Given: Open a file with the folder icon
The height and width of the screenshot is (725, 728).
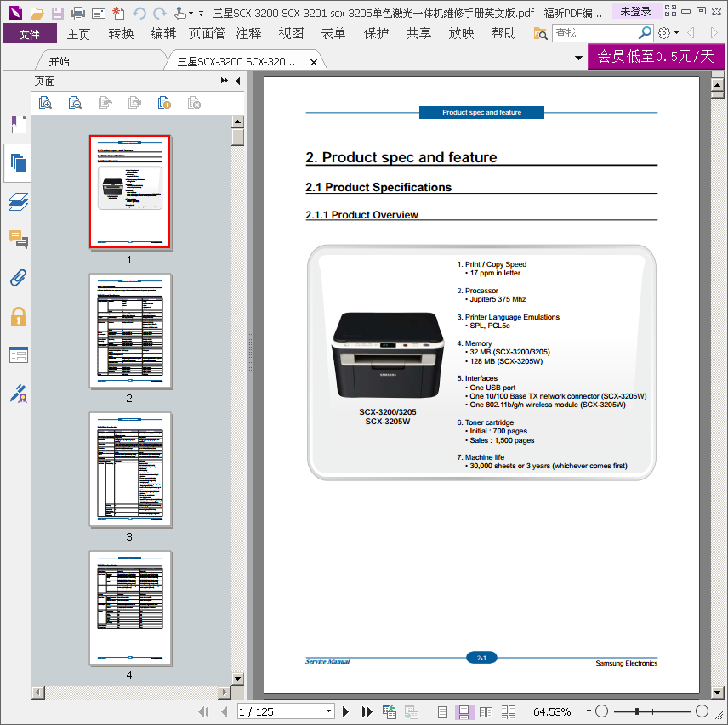Looking at the screenshot, I should (x=37, y=13).
